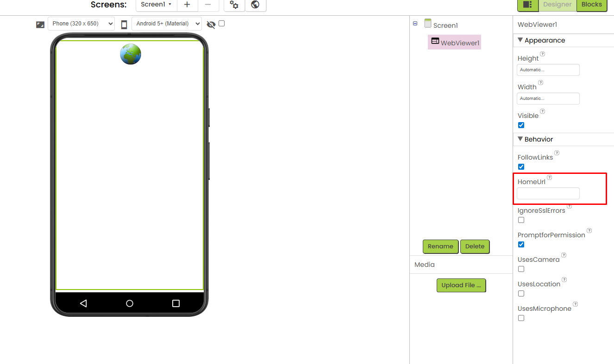Uncheck the PromptforPermission checkbox
Viewport: 614px width, 364px height.
click(x=521, y=245)
